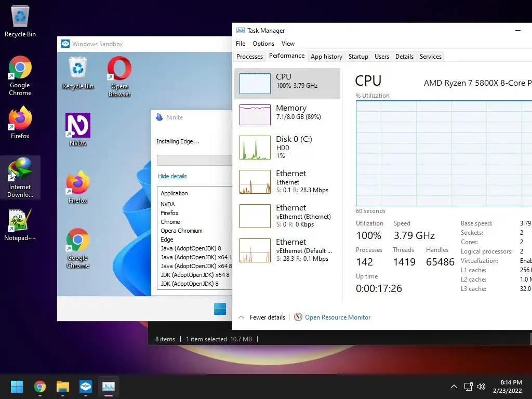Click Hide details in Ninite
Image resolution: width=532 pixels, height=399 pixels.
pos(172,176)
